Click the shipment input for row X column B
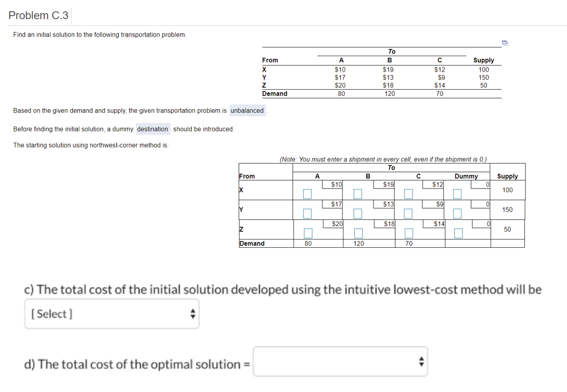 pyautogui.click(x=357, y=194)
